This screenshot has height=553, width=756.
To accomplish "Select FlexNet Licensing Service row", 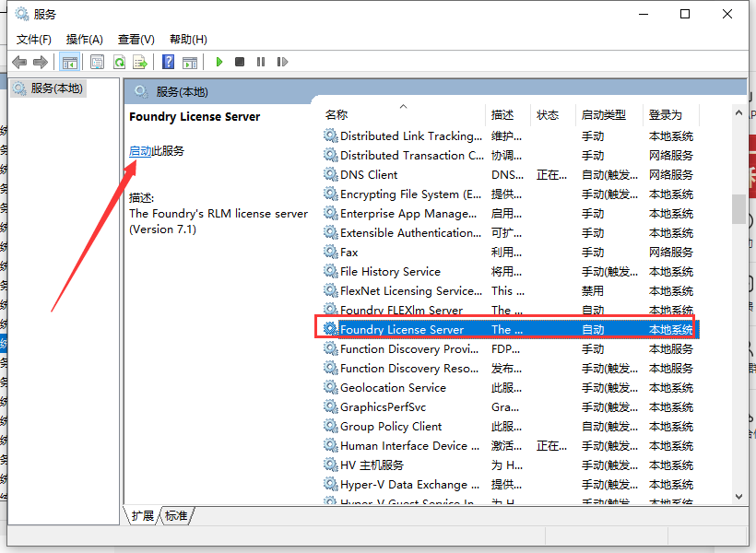I will pos(510,290).
